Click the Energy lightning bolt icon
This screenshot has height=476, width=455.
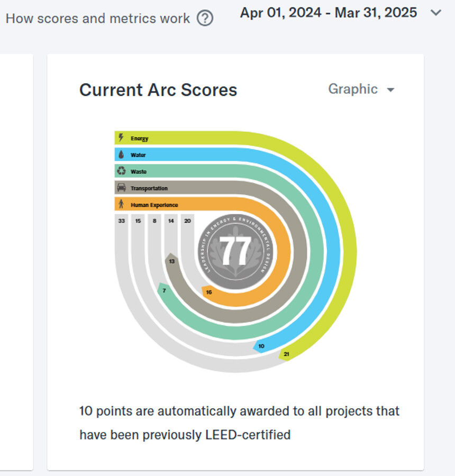coord(121,138)
